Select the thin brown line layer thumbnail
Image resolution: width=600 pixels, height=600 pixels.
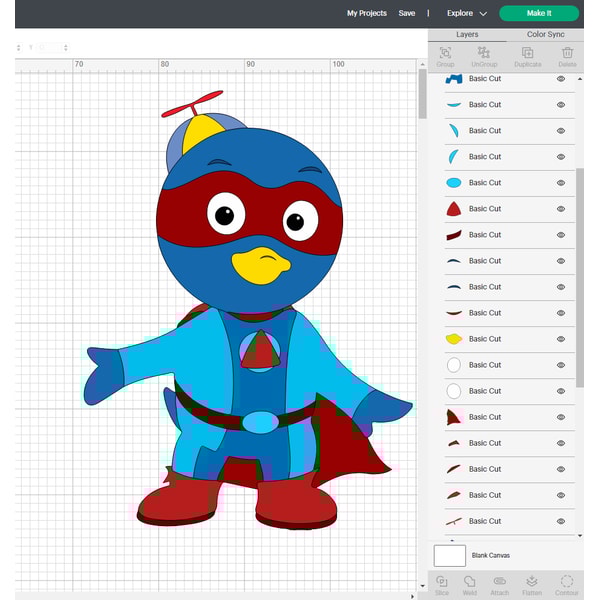click(454, 521)
